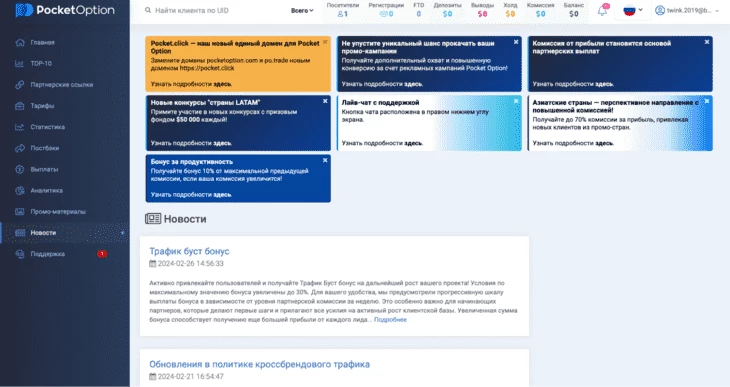This screenshot has width=730, height=387.
Task: Click the Баланс $0 value
Action: tap(574, 14)
